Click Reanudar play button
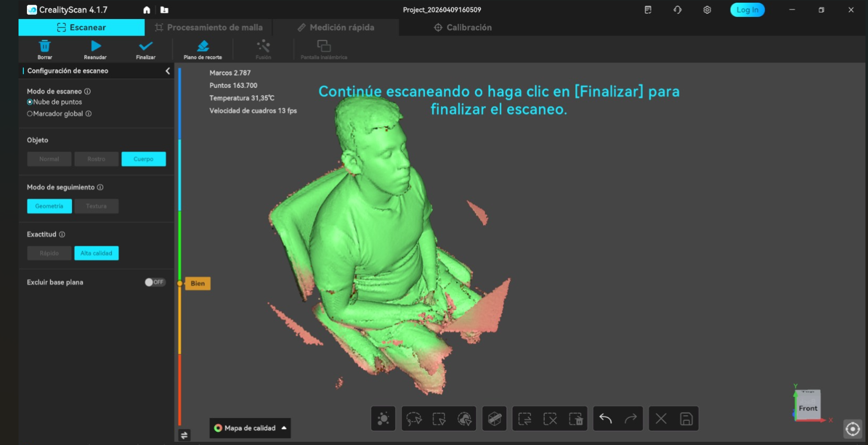The image size is (868, 445). click(96, 46)
